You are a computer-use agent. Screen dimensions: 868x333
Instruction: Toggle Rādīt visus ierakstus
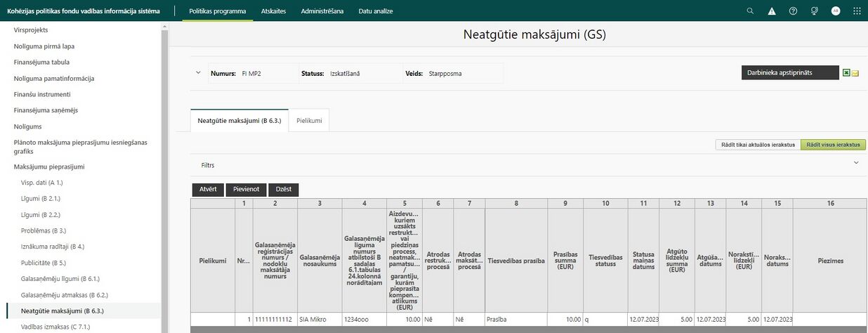(x=833, y=145)
